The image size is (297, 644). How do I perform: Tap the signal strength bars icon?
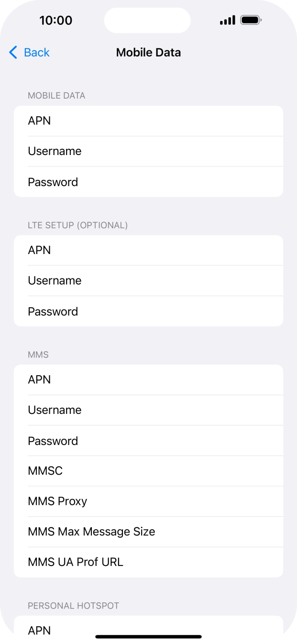pos(227,20)
